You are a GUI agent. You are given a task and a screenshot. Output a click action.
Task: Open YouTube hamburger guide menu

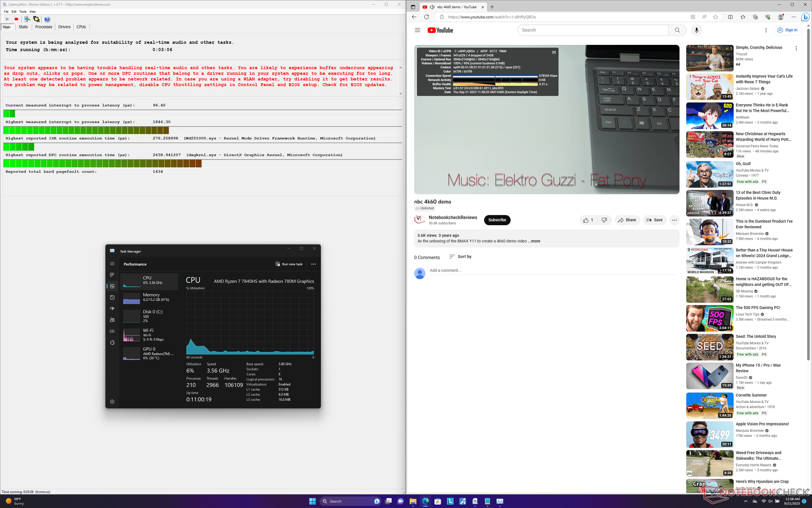click(417, 30)
